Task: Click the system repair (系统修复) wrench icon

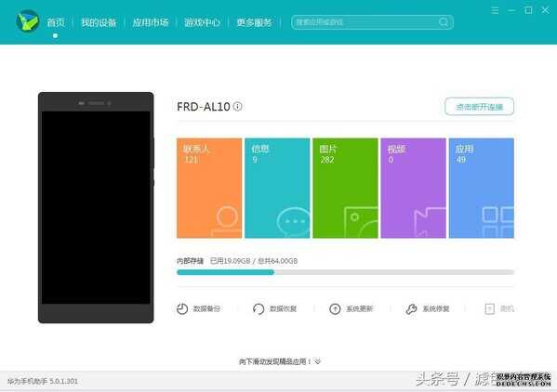Action: 411,309
